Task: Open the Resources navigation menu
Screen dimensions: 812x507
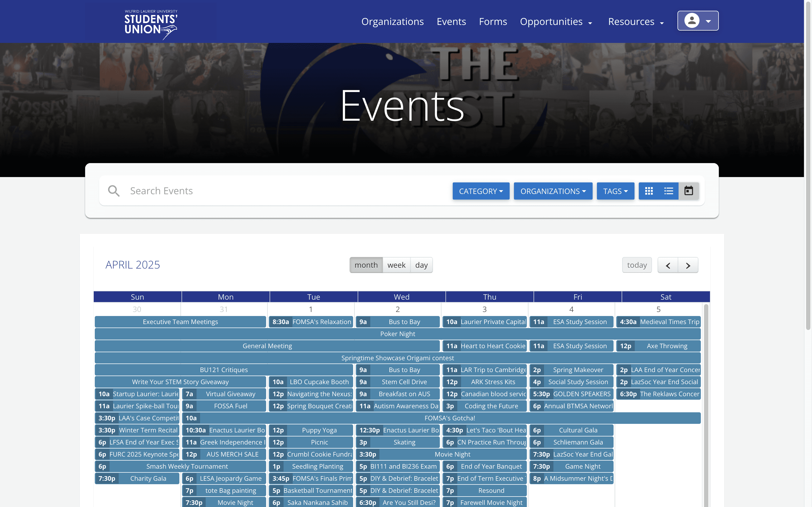Action: point(636,22)
